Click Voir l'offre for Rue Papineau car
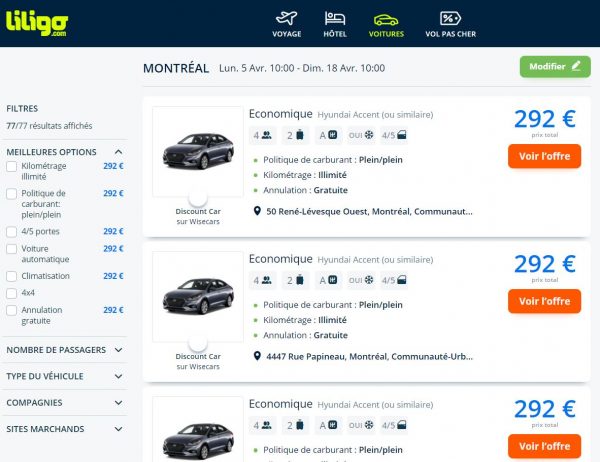The height and width of the screenshot is (462, 600). 544,301
